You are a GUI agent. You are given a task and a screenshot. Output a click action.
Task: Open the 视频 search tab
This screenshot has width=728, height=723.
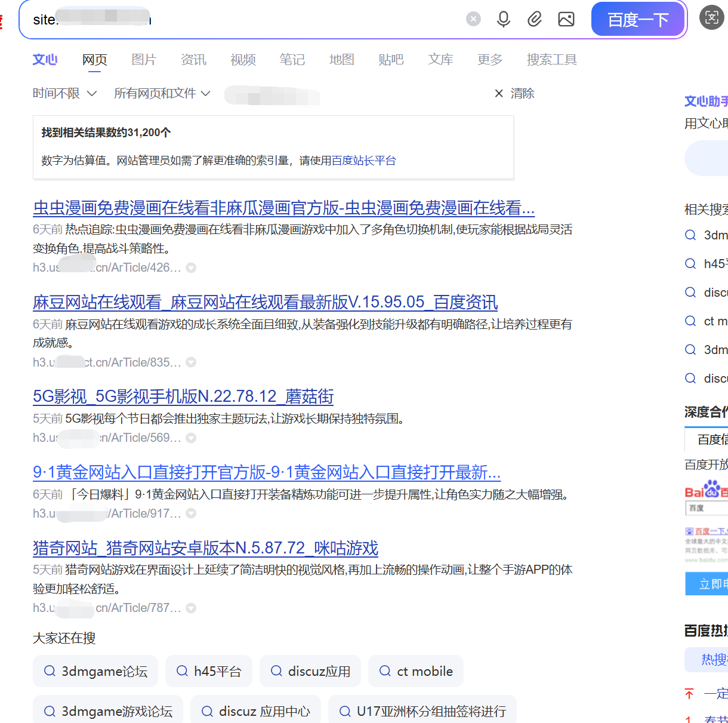tap(243, 60)
